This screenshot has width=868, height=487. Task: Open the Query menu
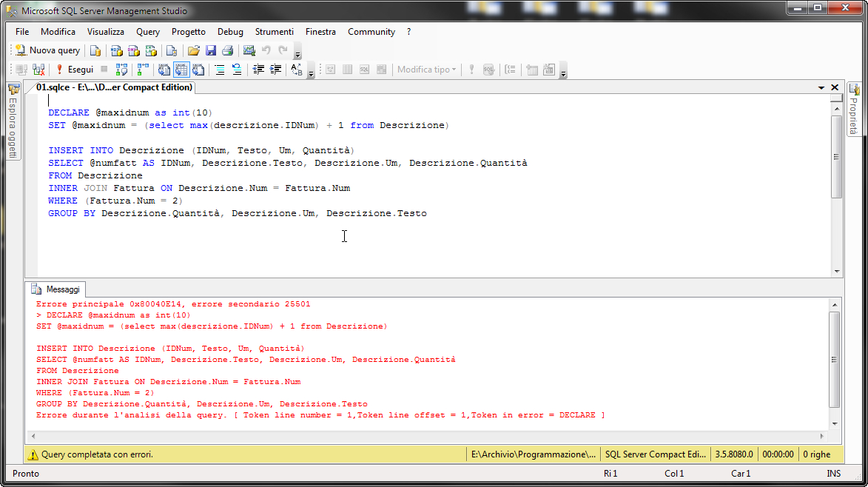(148, 32)
